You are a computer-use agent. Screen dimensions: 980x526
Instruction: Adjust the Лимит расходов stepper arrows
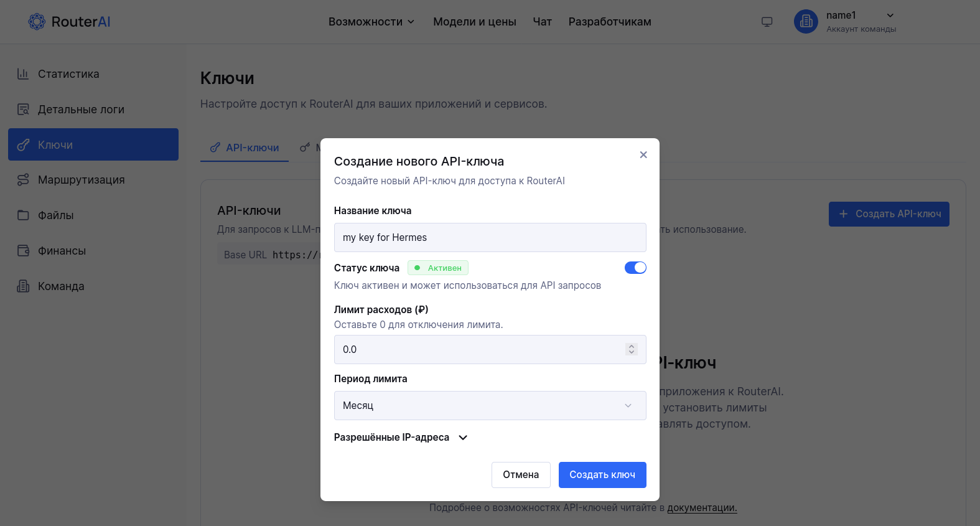pyautogui.click(x=632, y=349)
